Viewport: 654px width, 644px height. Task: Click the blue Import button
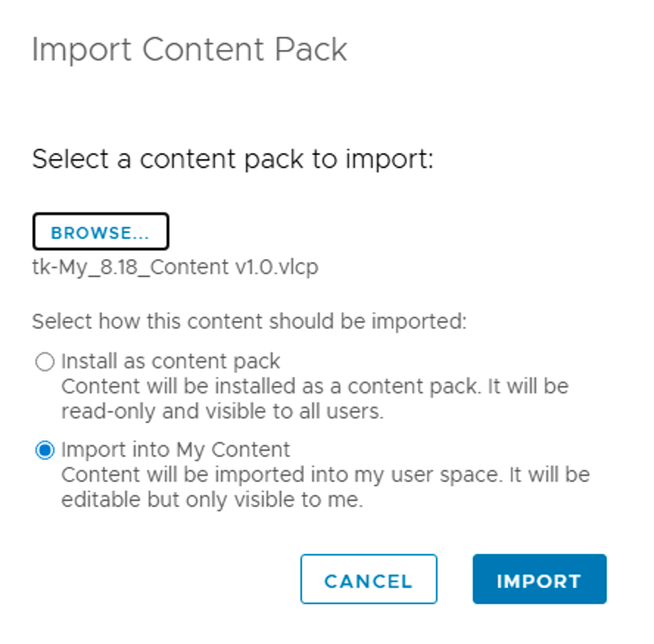pyautogui.click(x=539, y=580)
